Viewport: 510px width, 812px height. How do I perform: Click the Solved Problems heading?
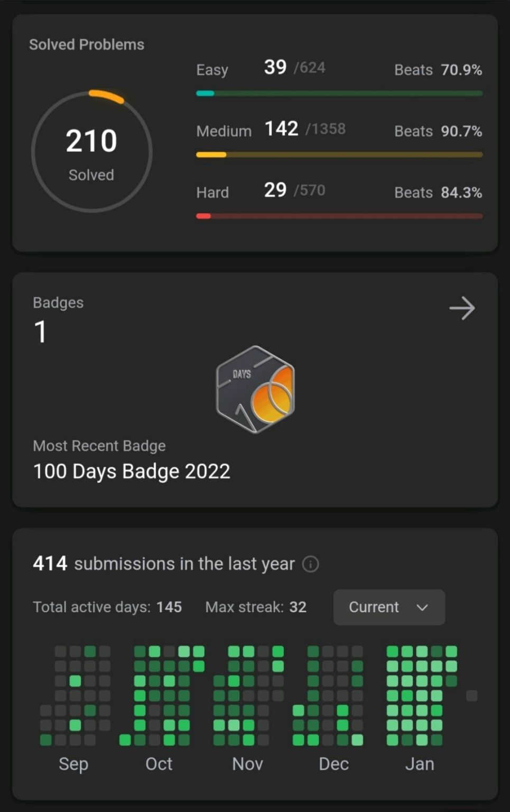(x=87, y=44)
